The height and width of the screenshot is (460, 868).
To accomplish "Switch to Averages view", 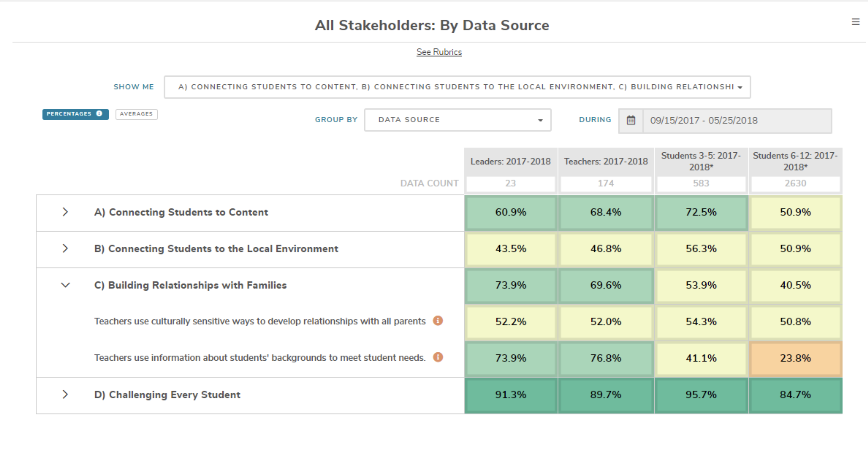I will (x=136, y=114).
